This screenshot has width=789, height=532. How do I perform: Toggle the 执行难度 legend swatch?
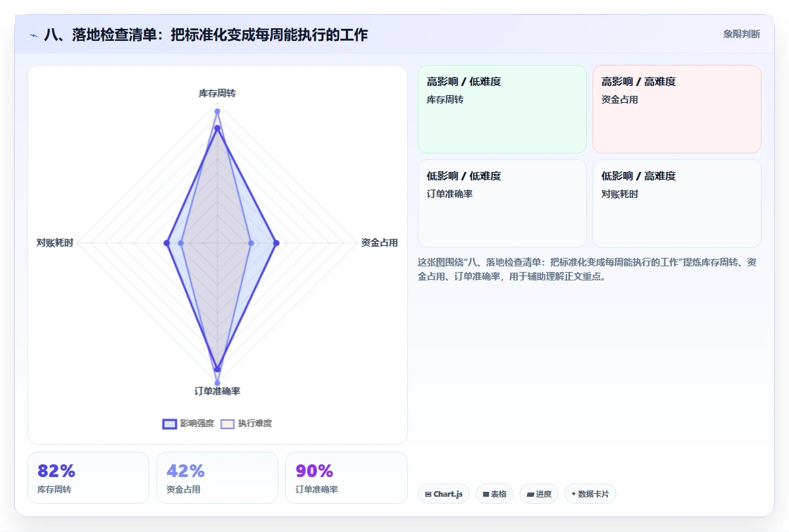(x=228, y=423)
